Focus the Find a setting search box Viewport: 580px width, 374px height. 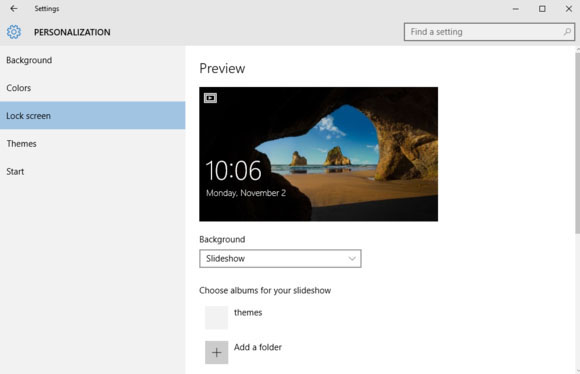[x=489, y=32]
